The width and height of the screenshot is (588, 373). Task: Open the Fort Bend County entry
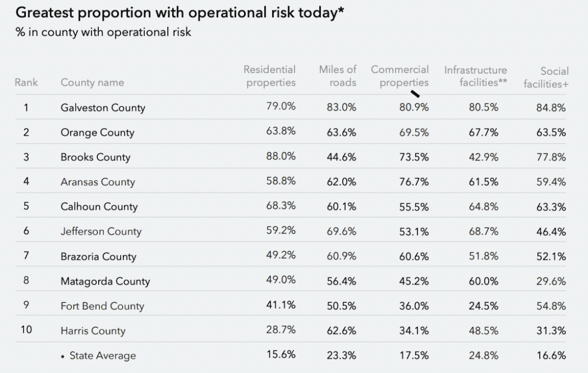coord(102,306)
